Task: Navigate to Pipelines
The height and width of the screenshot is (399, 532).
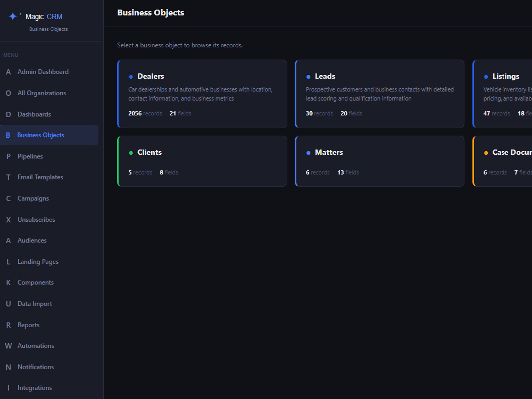Action: [x=49, y=156]
